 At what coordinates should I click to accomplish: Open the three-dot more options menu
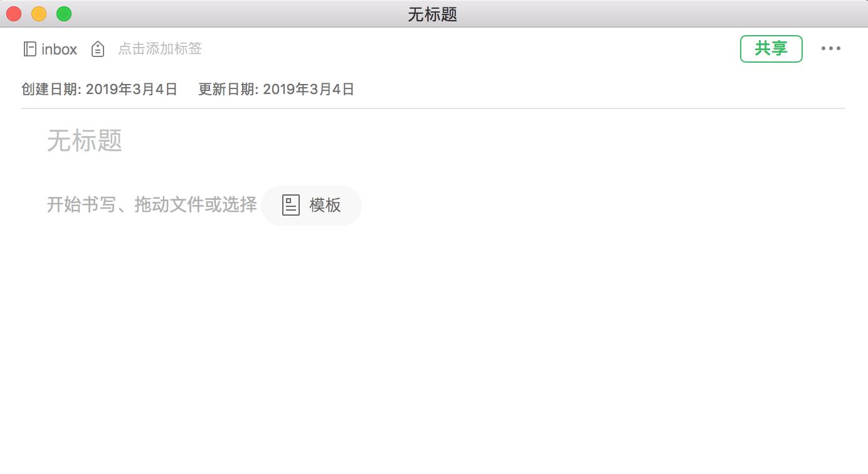pos(831,48)
